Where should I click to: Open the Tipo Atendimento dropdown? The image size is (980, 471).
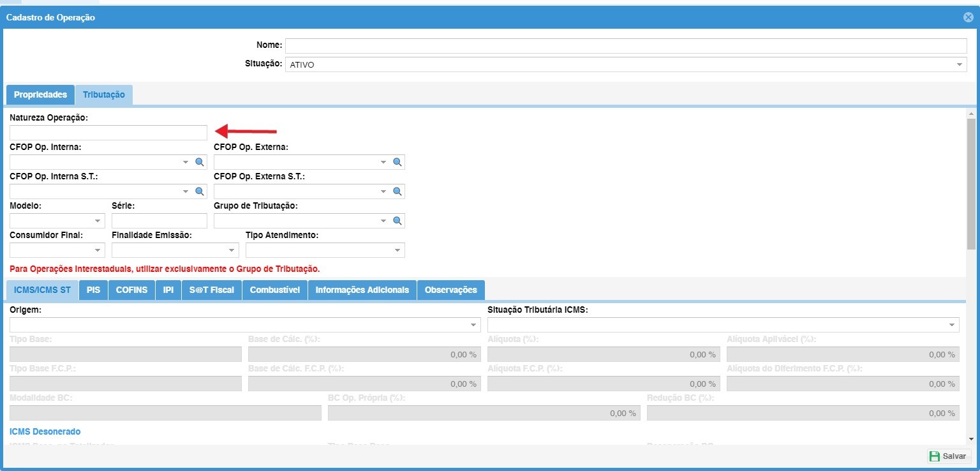[x=397, y=250]
